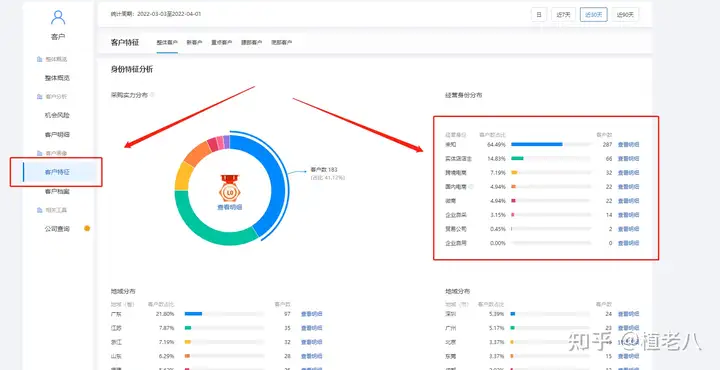Switch to the 腰部客户 tab
The height and width of the screenshot is (370, 720).
point(252,43)
